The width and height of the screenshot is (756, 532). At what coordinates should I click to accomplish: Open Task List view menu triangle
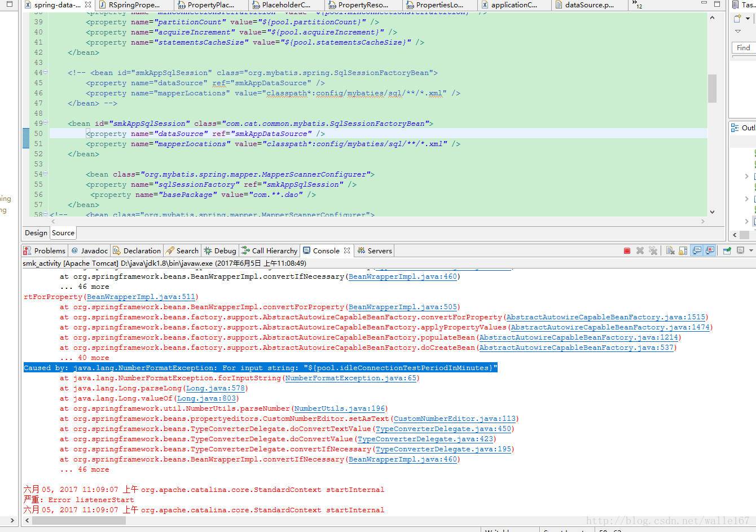(x=737, y=32)
